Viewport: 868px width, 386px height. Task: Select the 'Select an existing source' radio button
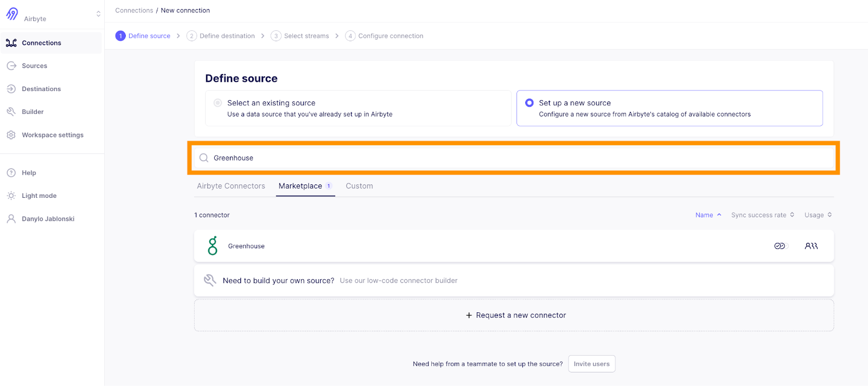pos(218,103)
